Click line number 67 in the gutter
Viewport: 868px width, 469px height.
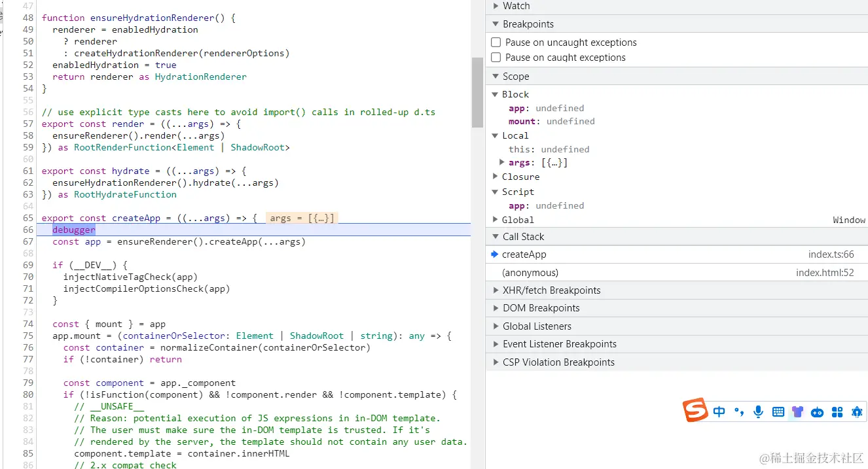(28, 241)
